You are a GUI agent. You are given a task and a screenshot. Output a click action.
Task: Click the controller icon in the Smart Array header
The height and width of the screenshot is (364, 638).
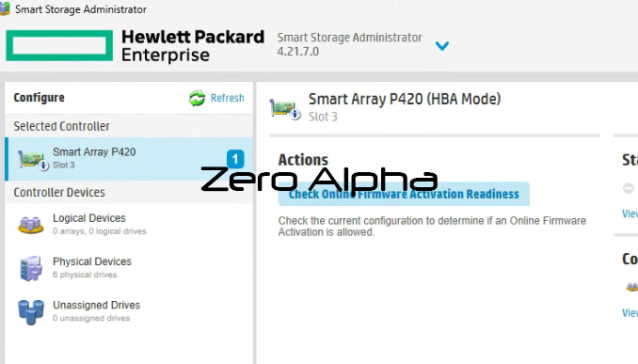pos(285,109)
